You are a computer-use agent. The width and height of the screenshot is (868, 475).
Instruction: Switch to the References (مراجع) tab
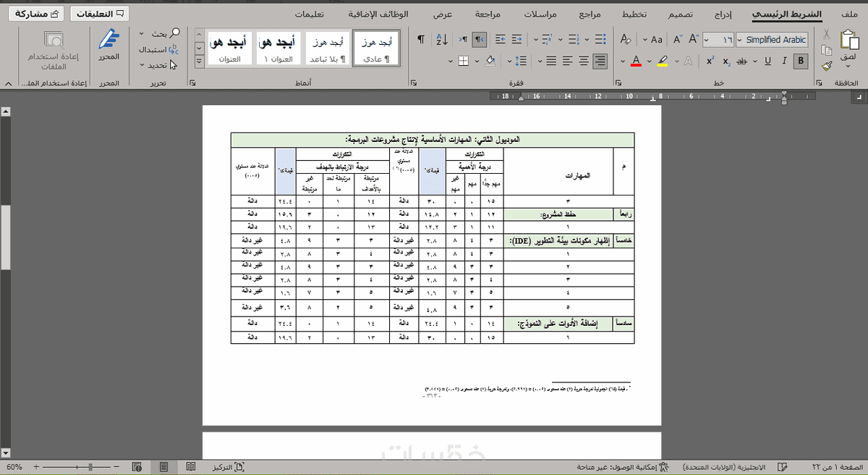click(x=590, y=14)
